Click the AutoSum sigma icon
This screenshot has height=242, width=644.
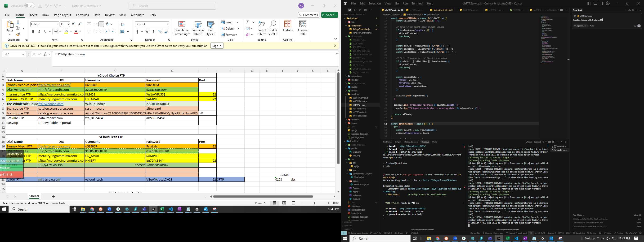248,22
